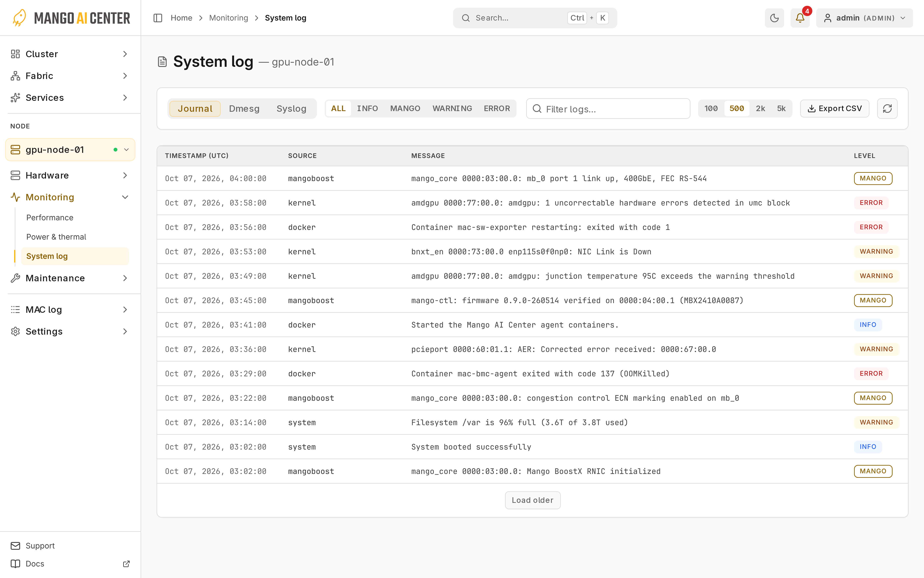Screen dimensions: 924x578
Task: Click Load older button
Action: point(533,500)
